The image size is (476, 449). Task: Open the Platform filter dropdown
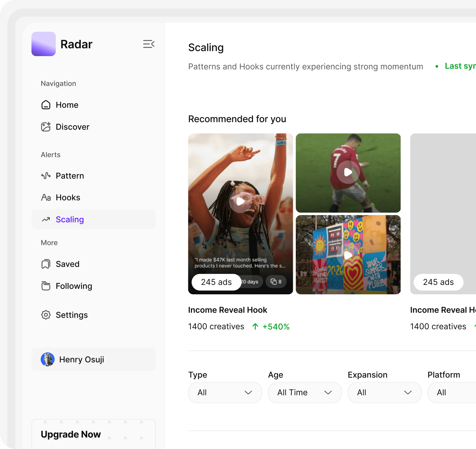(x=452, y=393)
